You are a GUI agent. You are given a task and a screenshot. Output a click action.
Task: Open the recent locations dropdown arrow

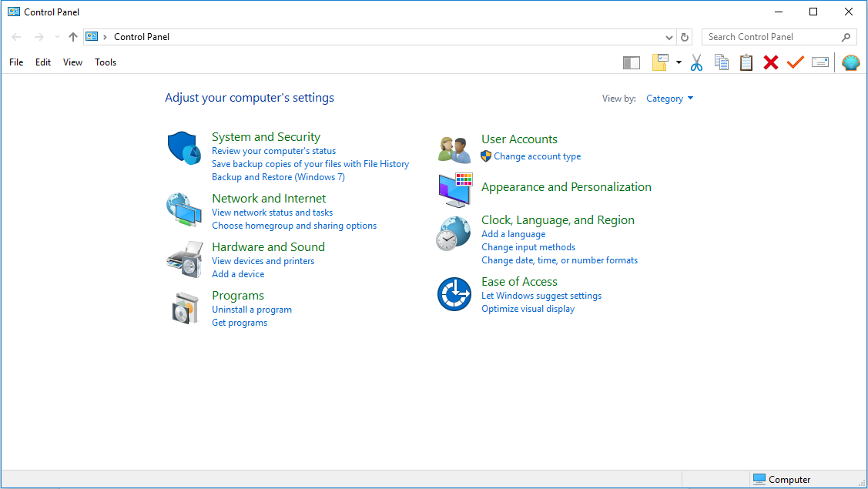click(x=57, y=37)
